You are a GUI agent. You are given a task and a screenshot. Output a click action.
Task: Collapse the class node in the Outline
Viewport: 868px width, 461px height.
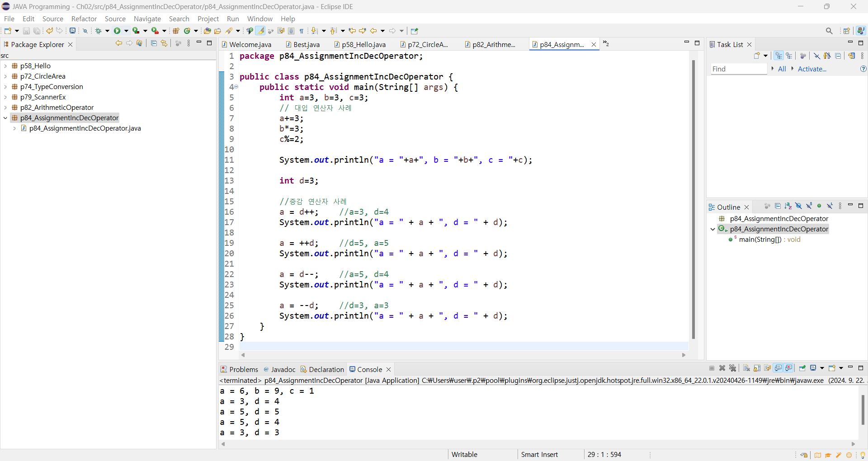tap(713, 229)
